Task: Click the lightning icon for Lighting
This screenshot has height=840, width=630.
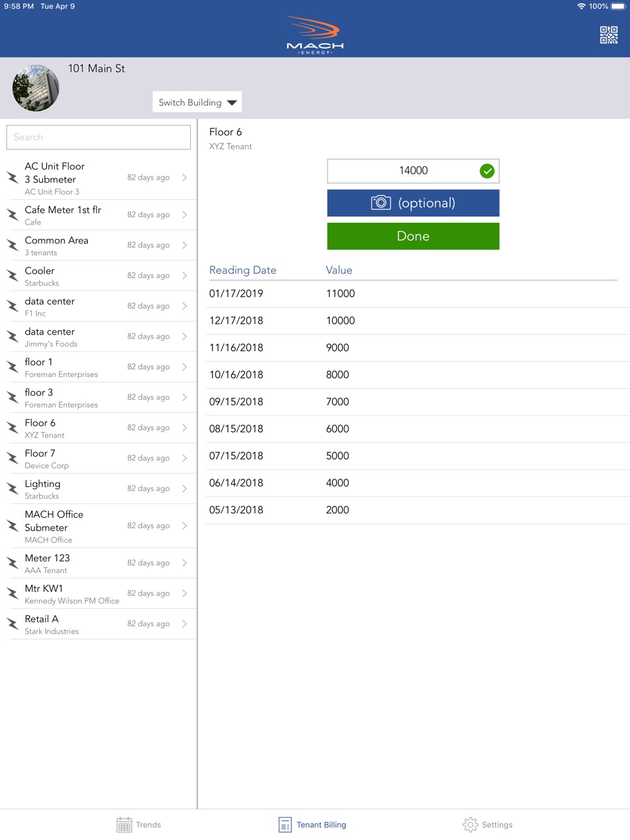Action: 12,488
